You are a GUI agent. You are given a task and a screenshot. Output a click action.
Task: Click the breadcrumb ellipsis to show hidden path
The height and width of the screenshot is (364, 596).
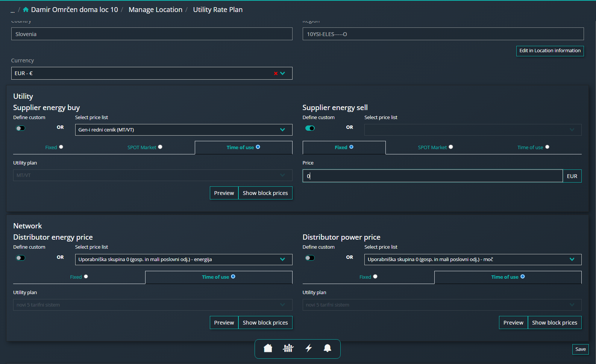tap(12, 11)
